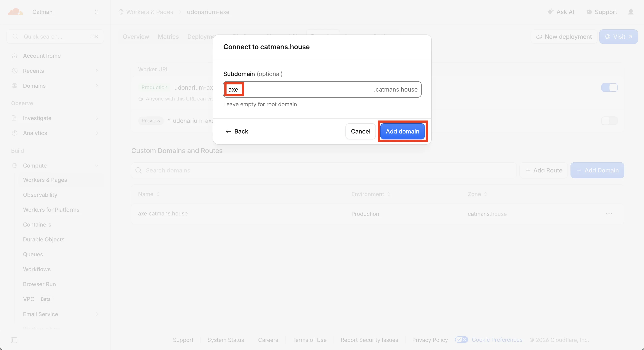Toggle the Production worker URL switch

point(609,87)
